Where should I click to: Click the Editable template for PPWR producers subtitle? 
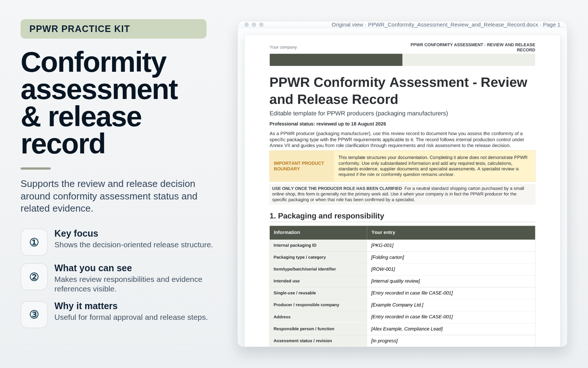tap(359, 113)
